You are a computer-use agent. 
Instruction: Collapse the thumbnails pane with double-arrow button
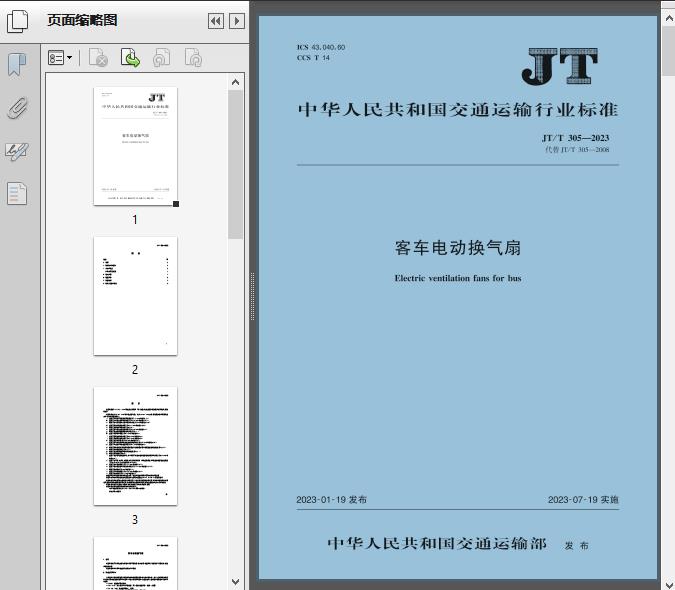(x=216, y=21)
